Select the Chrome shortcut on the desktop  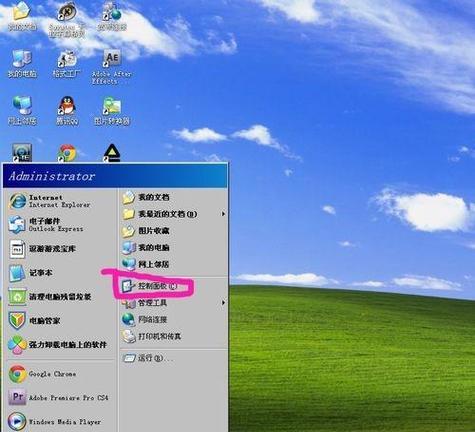coord(67,153)
